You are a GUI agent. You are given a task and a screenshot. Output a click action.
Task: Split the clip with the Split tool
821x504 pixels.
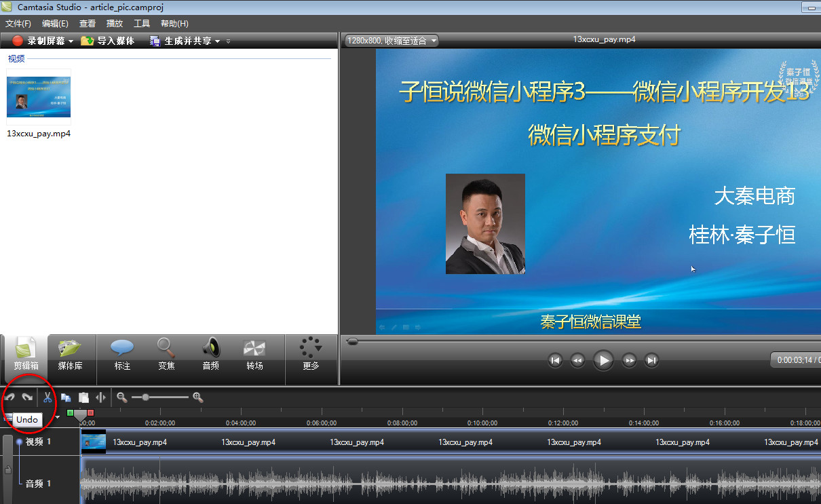101,398
